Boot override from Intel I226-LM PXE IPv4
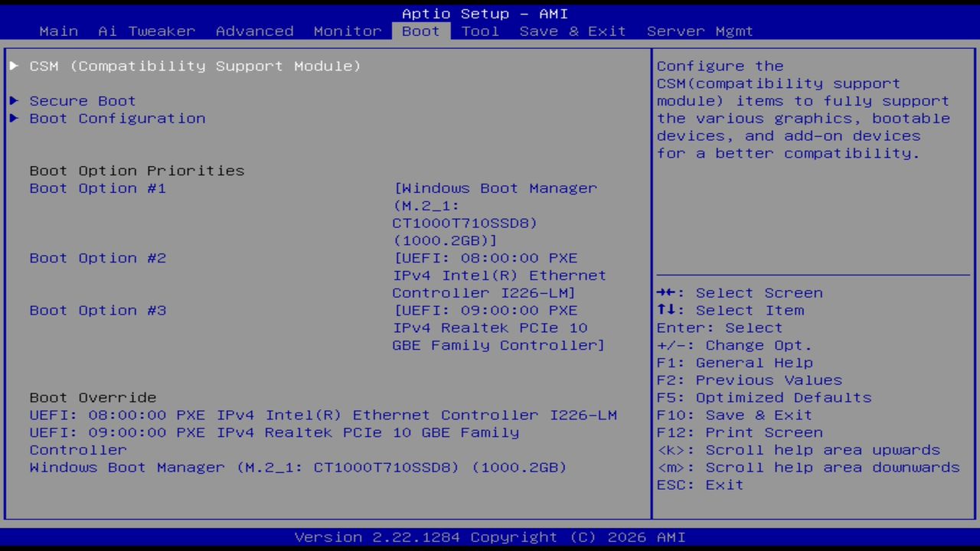This screenshot has width=980, height=551. click(x=323, y=415)
